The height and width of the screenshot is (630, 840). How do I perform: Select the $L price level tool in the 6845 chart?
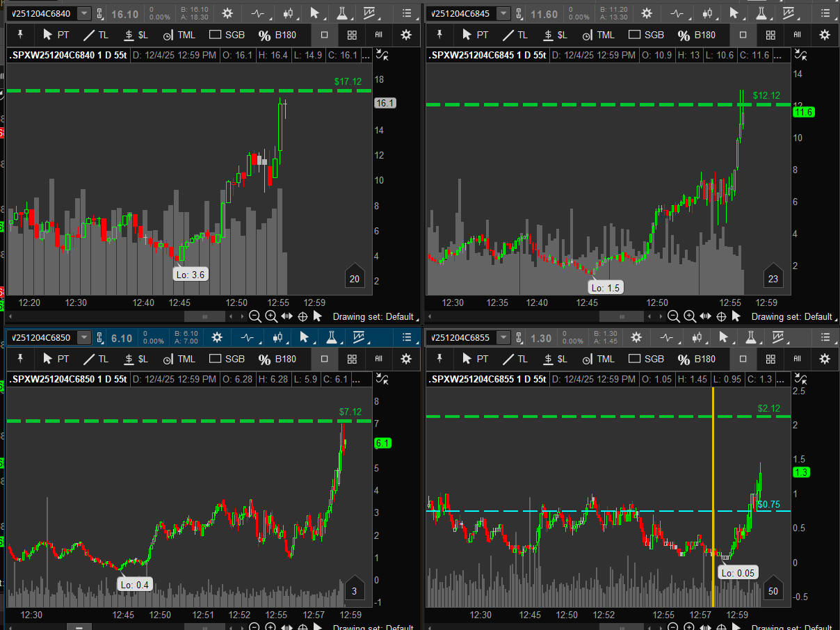tap(555, 35)
